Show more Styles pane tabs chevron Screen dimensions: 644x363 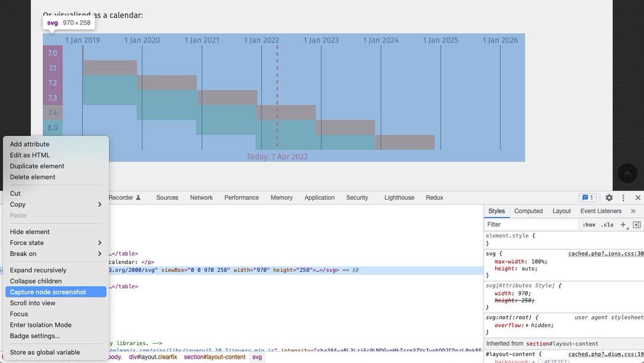pyautogui.click(x=633, y=211)
